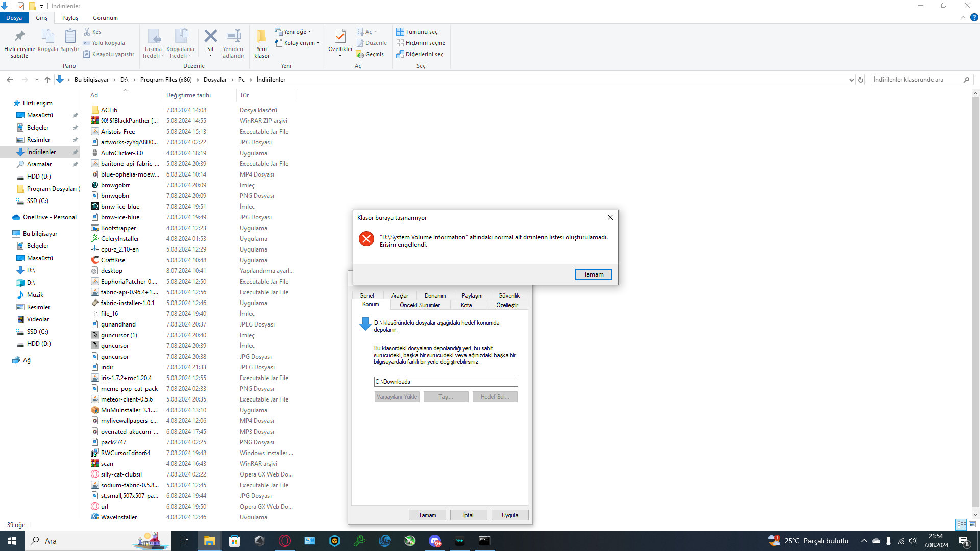980x551 pixels.
Task: Click the Özellikler properties icon
Action: pos(340,37)
